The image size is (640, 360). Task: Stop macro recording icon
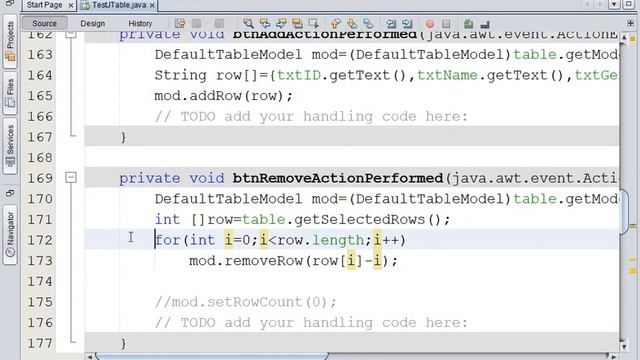click(446, 24)
